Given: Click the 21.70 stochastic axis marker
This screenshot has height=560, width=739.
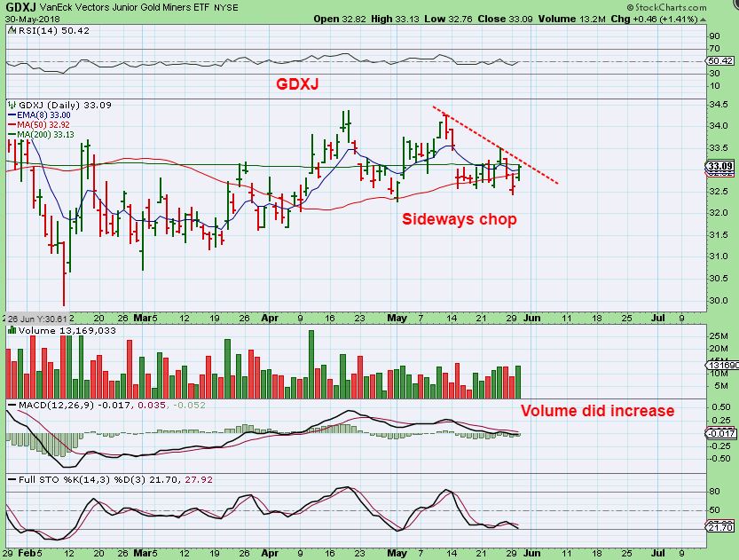Looking at the screenshot, I should [x=719, y=527].
